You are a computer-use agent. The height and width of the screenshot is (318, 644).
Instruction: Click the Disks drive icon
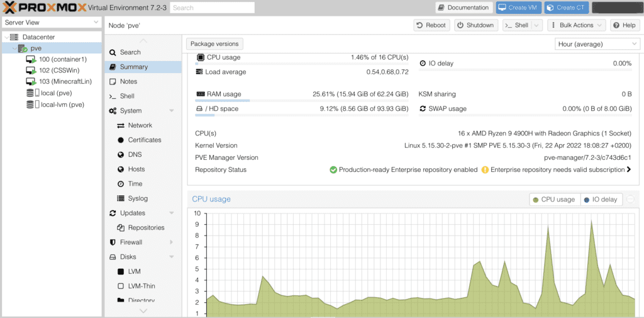click(113, 257)
